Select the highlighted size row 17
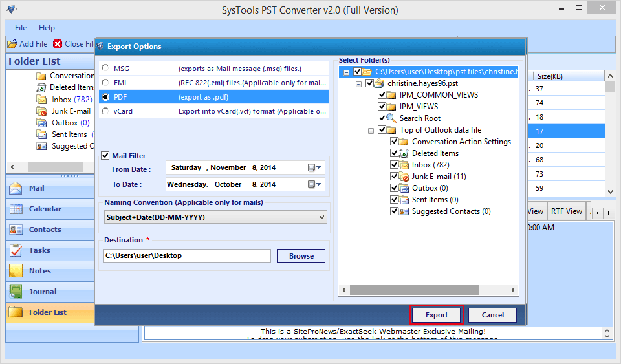 (x=567, y=131)
